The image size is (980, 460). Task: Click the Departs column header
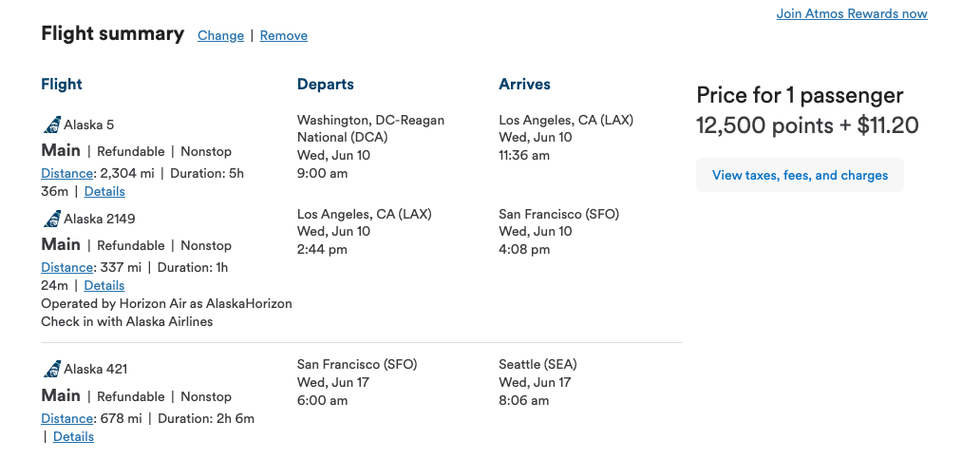(x=325, y=84)
